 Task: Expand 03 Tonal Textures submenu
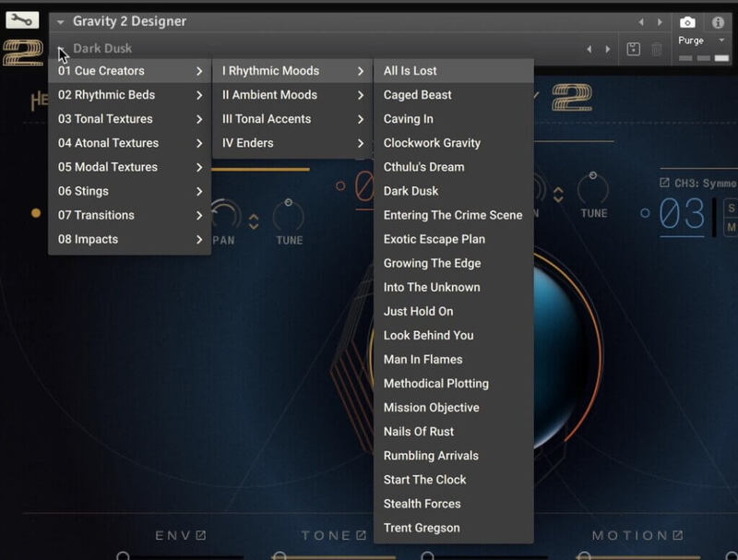pyautogui.click(x=129, y=119)
